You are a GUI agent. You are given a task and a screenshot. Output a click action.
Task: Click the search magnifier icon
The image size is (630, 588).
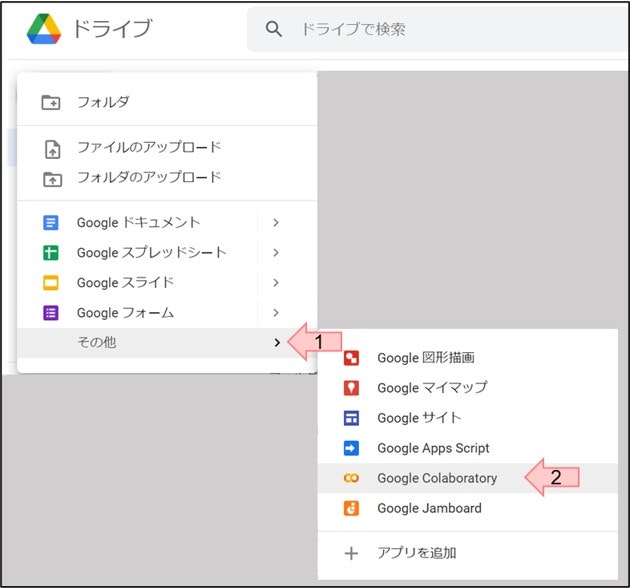tap(274, 29)
